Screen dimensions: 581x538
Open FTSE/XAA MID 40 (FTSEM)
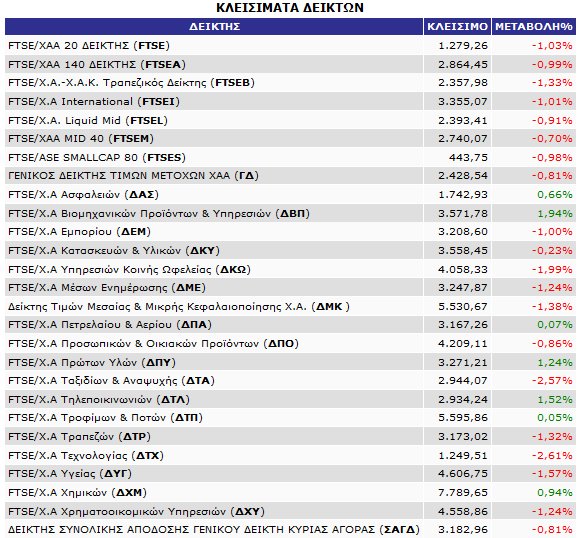point(81,139)
